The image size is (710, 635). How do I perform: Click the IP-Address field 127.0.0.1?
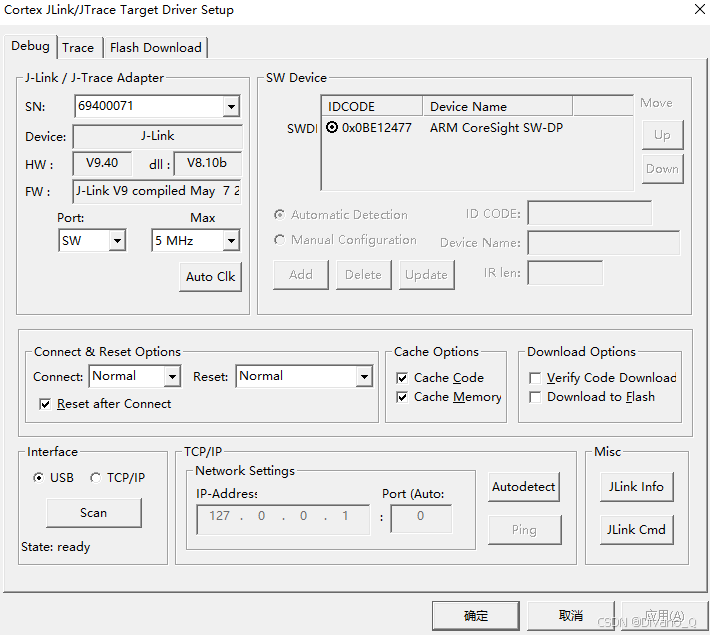coord(283,519)
